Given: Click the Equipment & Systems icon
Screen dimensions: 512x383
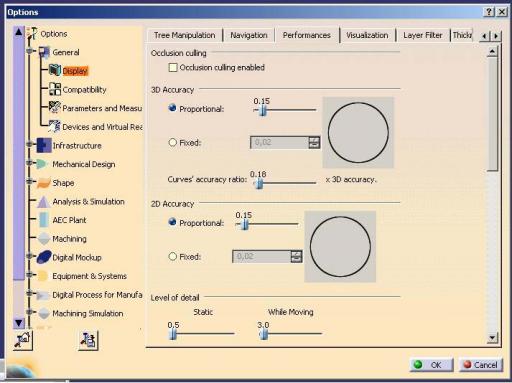Looking at the screenshot, I should 43,276.
